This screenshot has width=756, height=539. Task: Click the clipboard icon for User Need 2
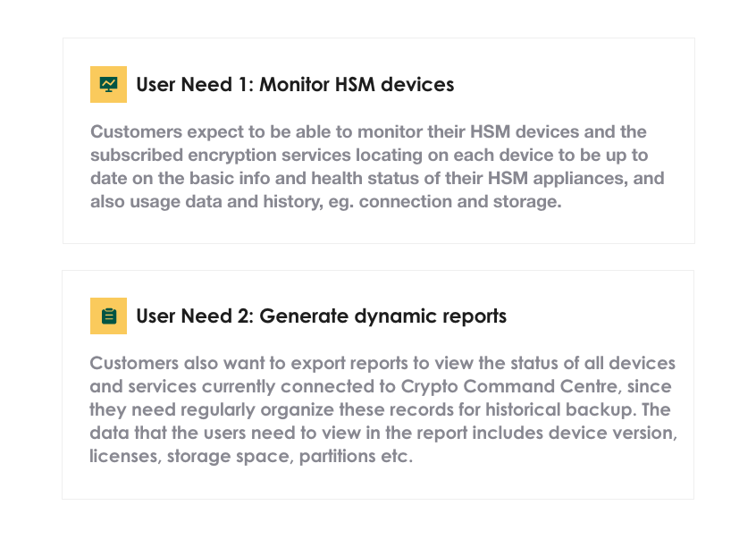(x=108, y=316)
